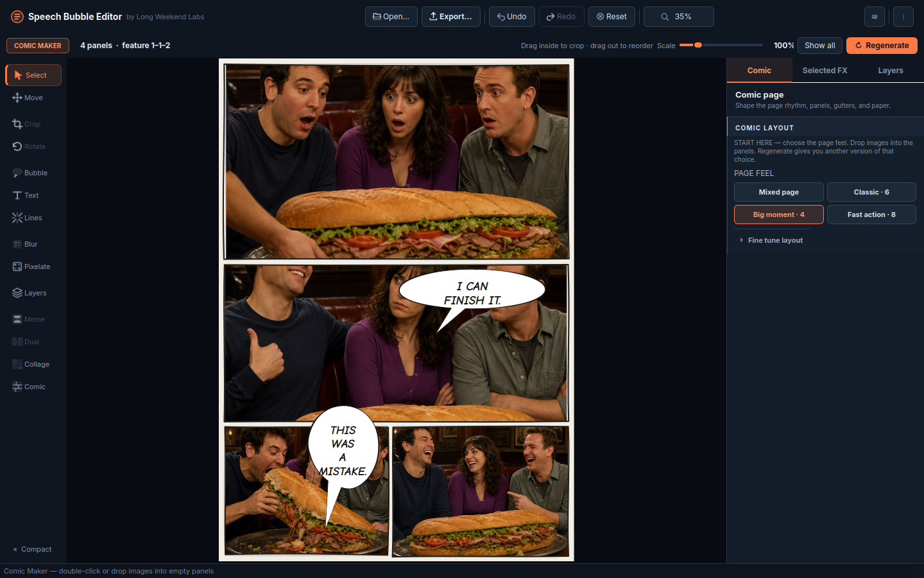Choose Mixed page feel
This screenshot has height=578, width=924.
pyautogui.click(x=779, y=192)
